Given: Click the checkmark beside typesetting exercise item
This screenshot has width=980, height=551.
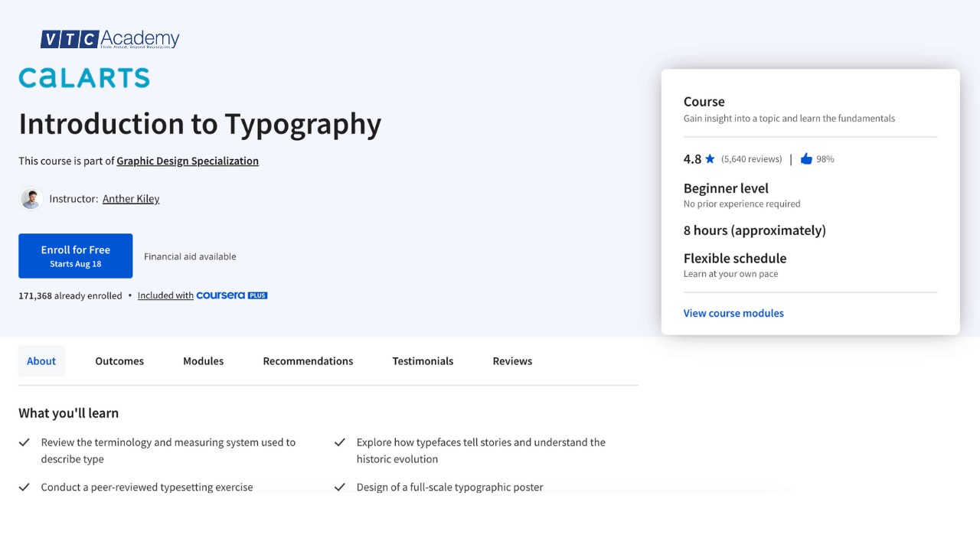Looking at the screenshot, I should pyautogui.click(x=24, y=486).
